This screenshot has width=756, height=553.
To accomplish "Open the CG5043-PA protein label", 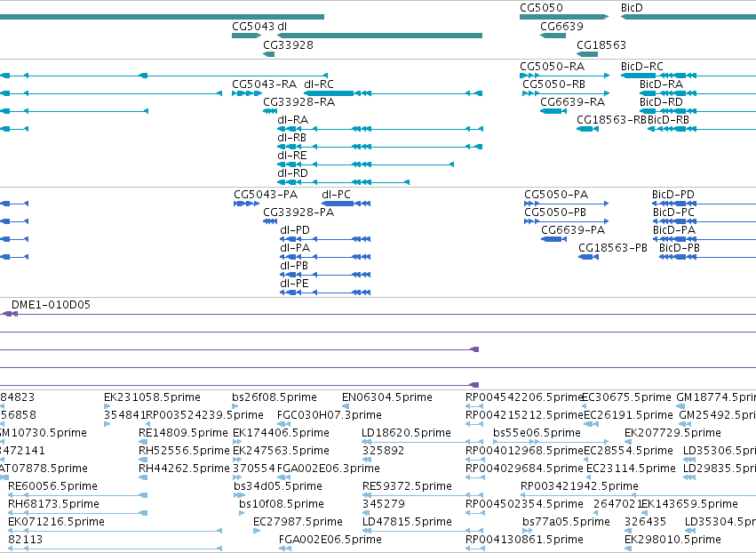I will [266, 195].
